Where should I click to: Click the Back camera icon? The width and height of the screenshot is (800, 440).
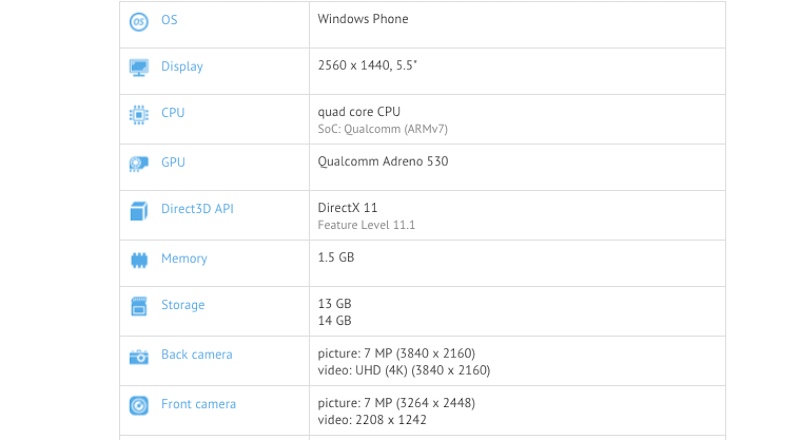[x=139, y=355]
